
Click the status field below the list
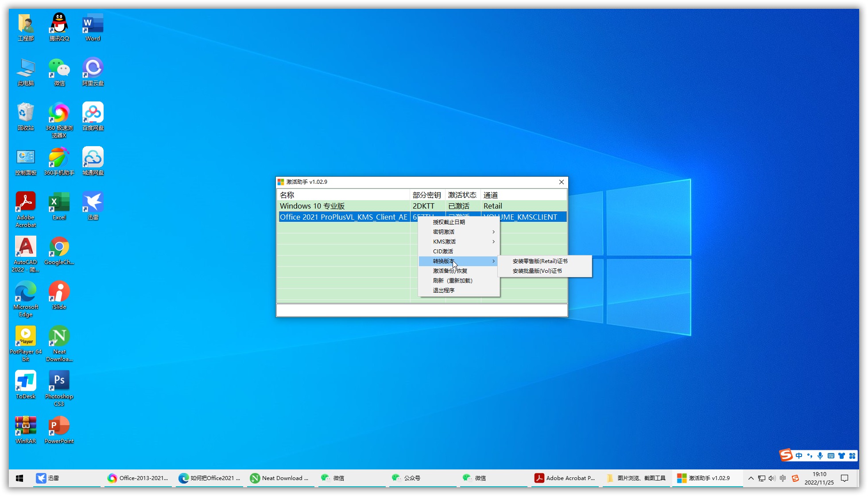coord(422,310)
